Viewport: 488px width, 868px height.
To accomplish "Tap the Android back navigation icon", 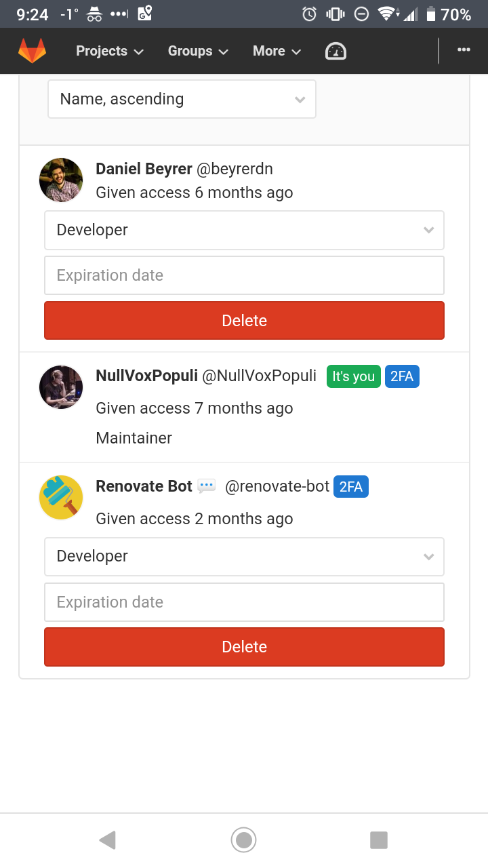I will (x=107, y=840).
